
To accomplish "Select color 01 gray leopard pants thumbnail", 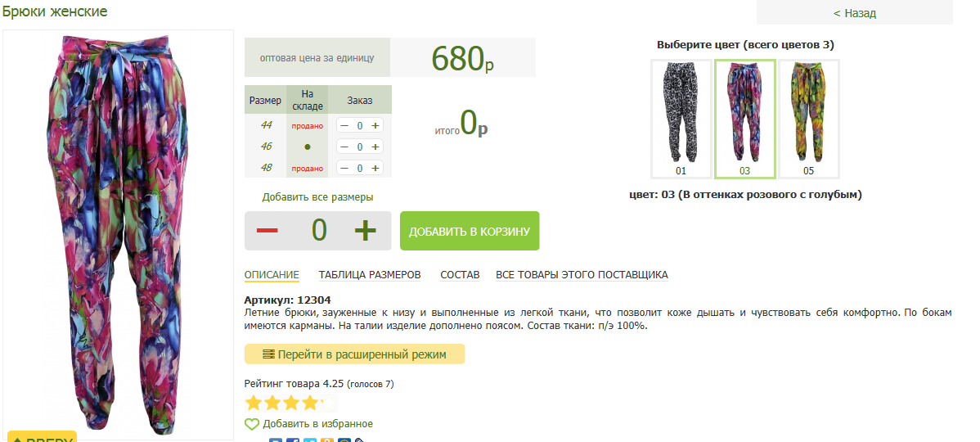I will click(x=681, y=119).
